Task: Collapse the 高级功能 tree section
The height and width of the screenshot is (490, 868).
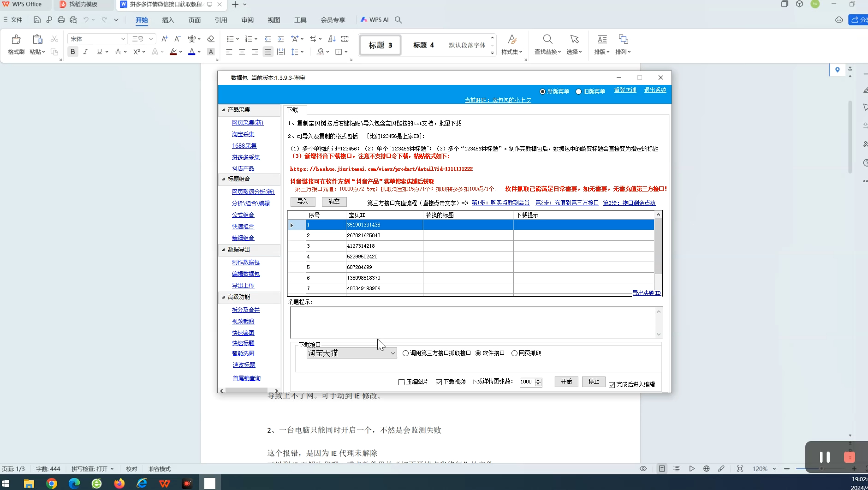Action: [224, 297]
